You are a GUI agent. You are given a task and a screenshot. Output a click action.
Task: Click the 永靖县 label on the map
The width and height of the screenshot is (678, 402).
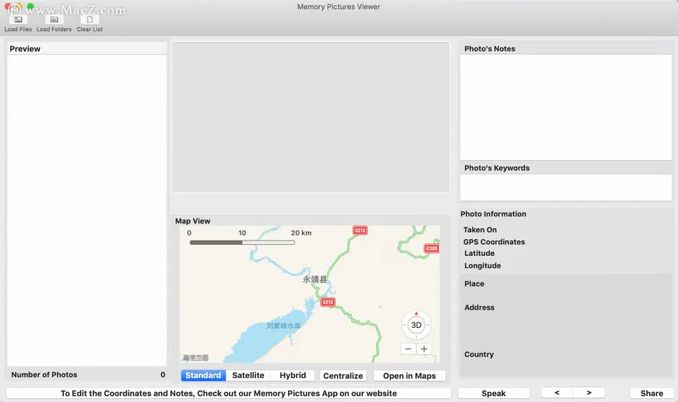314,279
